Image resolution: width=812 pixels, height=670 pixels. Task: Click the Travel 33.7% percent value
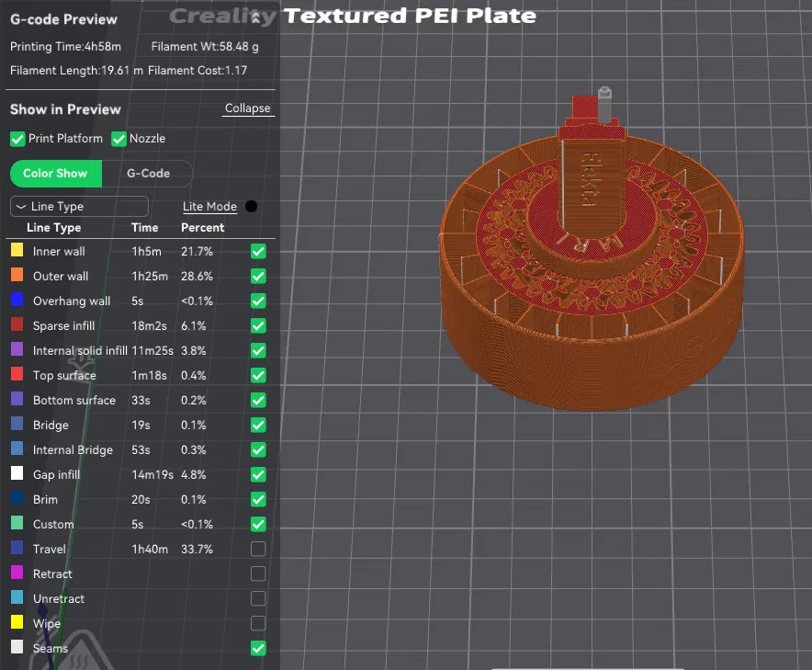(197, 550)
